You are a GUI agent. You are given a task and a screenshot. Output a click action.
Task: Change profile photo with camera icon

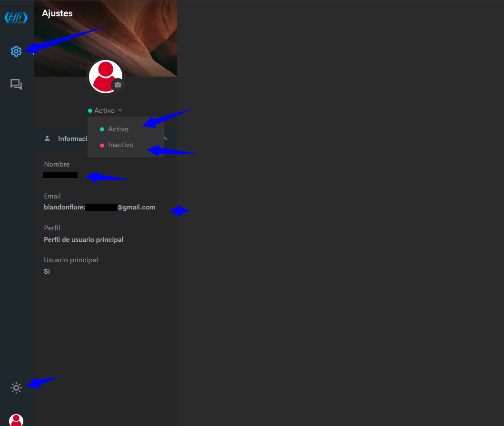118,85
